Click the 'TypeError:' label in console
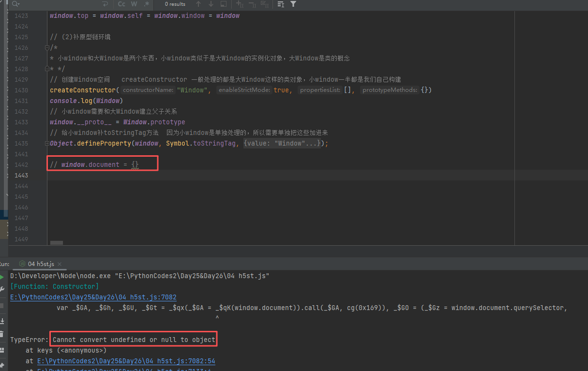 click(30, 340)
